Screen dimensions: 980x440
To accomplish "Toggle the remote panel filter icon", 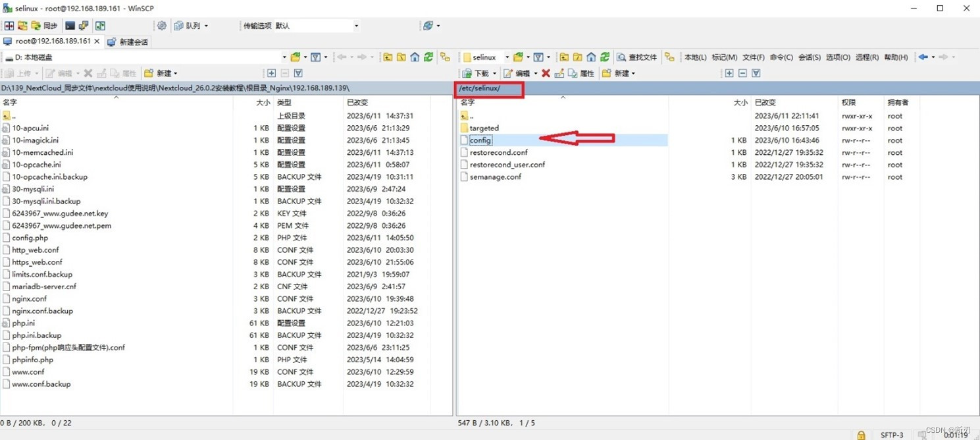I will point(540,57).
